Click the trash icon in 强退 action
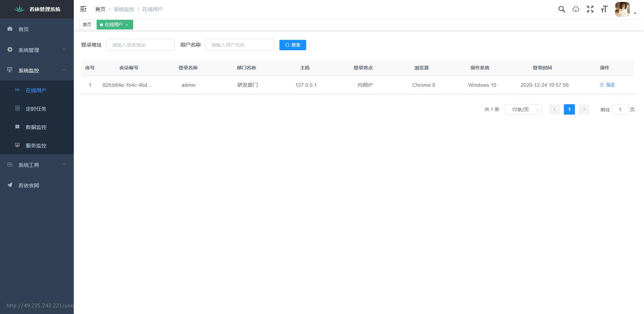Viewport: 644px width, 314px height. (x=602, y=85)
